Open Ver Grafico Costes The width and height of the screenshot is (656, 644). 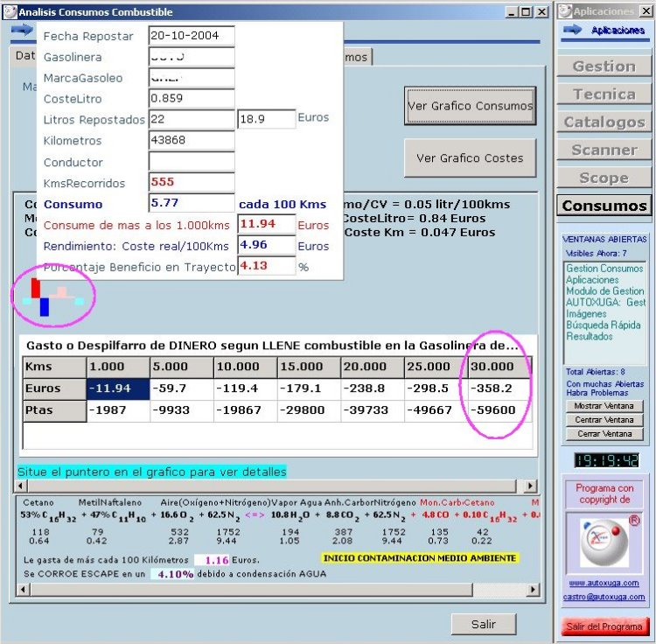point(470,157)
